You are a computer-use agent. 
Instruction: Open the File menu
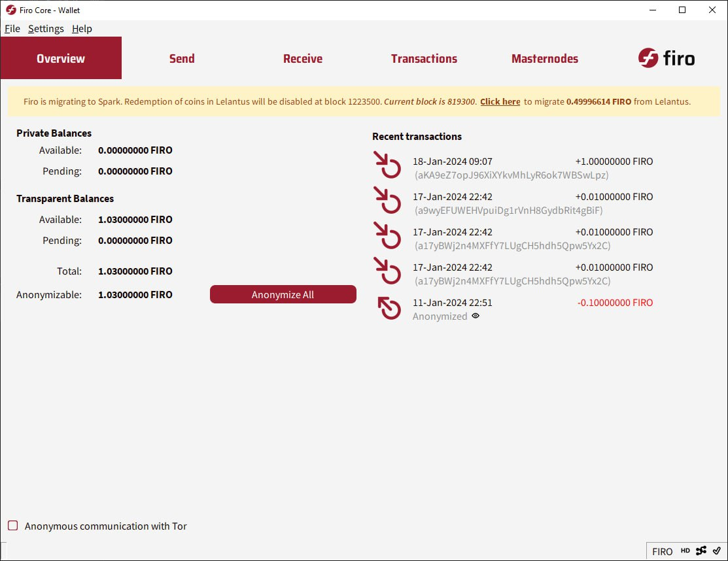pos(12,29)
